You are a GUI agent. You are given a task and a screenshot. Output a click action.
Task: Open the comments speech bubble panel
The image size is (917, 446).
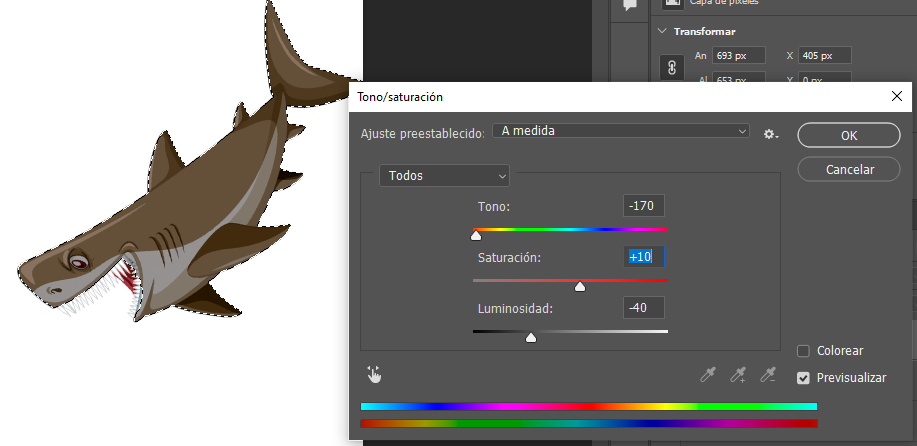pos(631,5)
